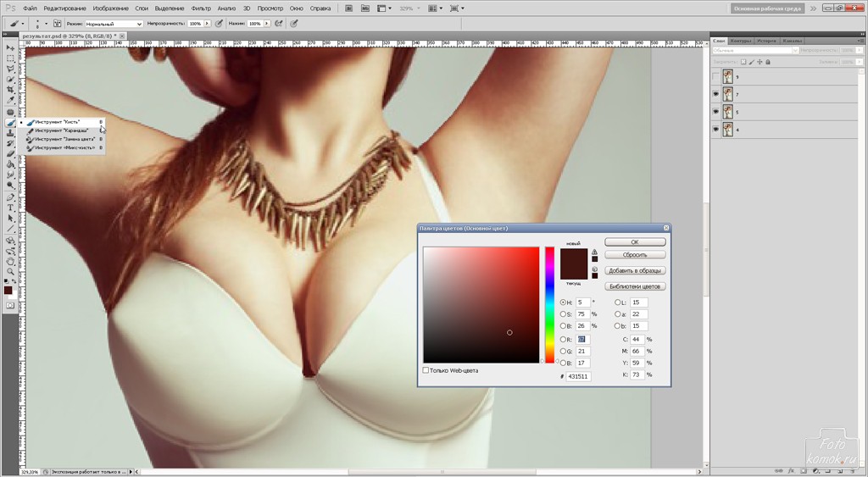Image resolution: width=868 pixels, height=477 pixels.
Task: Select the Paint Bucket tool
Action: click(10, 165)
